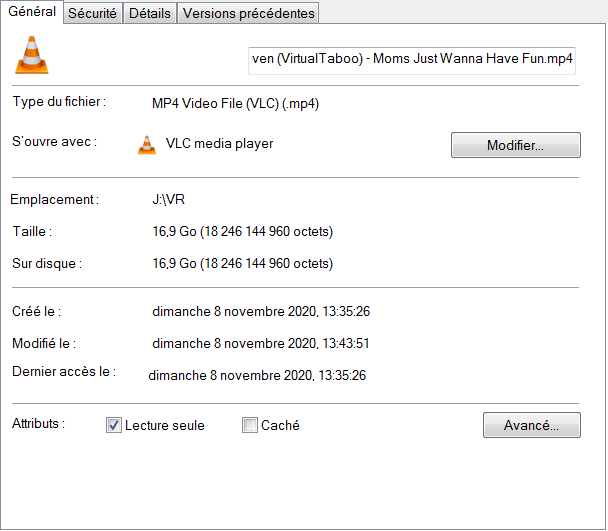Click the 'Dernier accès le' date value
The width and height of the screenshot is (608, 531).
click(x=257, y=376)
